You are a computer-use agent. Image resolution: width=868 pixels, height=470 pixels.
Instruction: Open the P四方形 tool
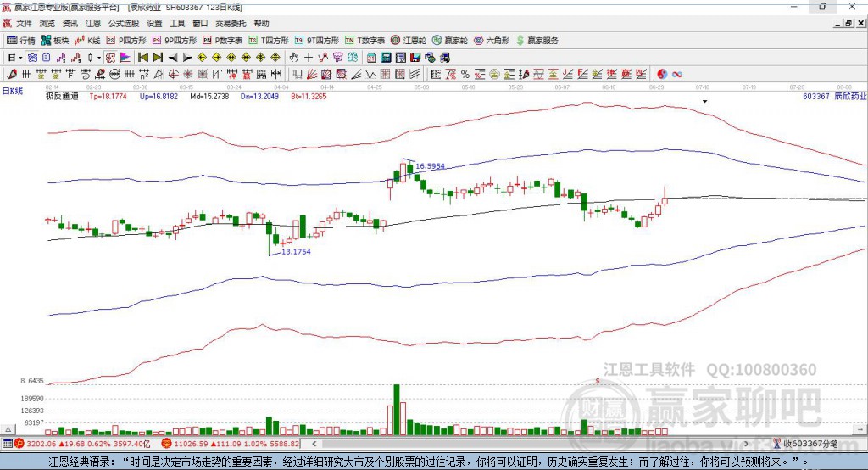pyautogui.click(x=126, y=41)
